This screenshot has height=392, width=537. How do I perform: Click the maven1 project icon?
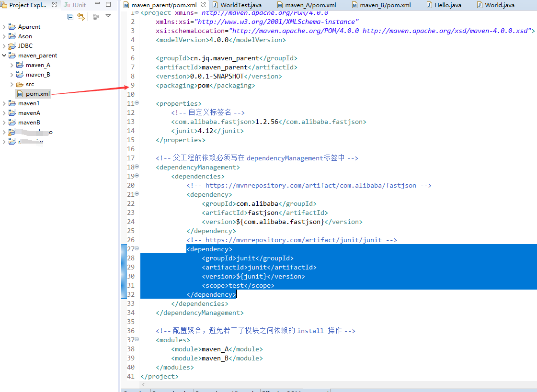12,103
